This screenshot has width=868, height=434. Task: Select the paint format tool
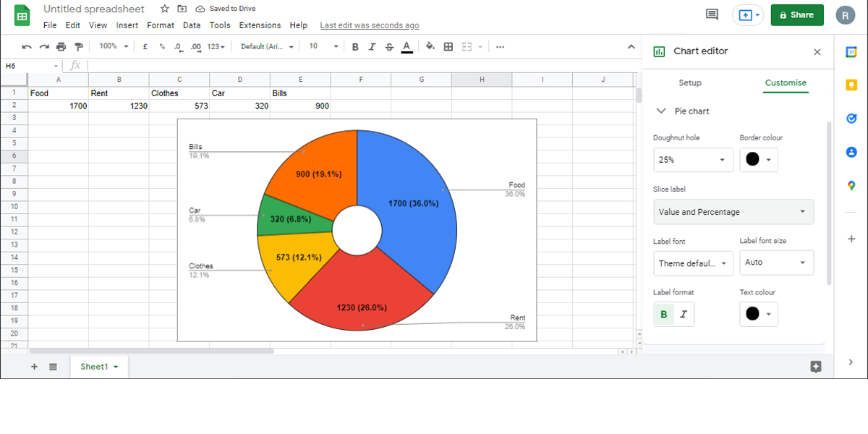click(x=79, y=46)
